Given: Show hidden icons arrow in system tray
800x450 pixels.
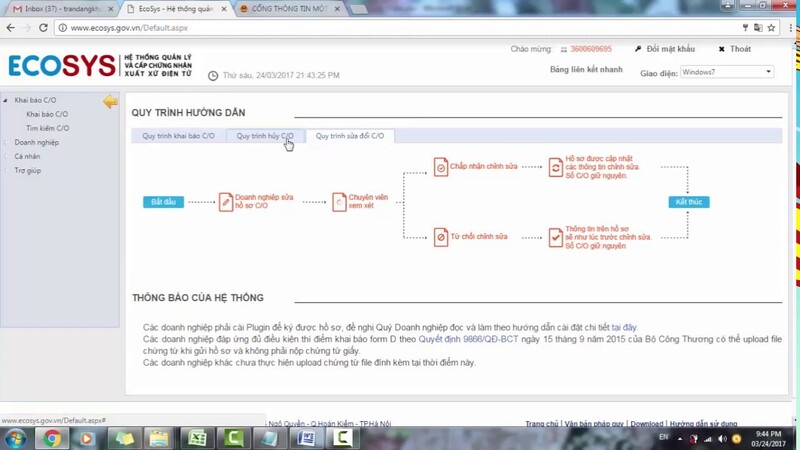Looking at the screenshot, I should tap(680, 439).
